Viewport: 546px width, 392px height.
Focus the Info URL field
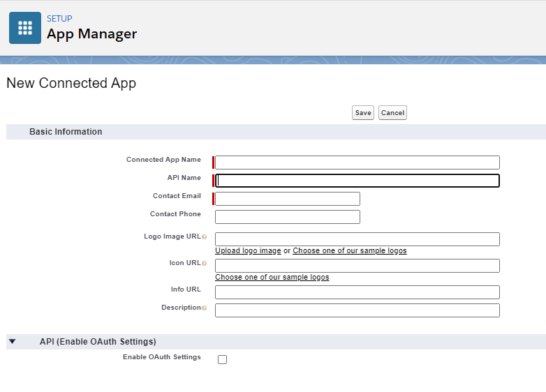[357, 292]
